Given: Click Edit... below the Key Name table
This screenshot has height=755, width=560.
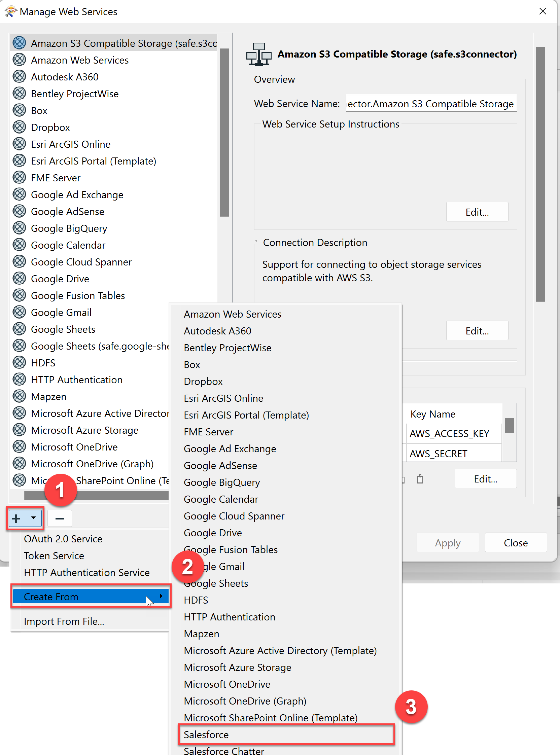Looking at the screenshot, I should click(486, 479).
